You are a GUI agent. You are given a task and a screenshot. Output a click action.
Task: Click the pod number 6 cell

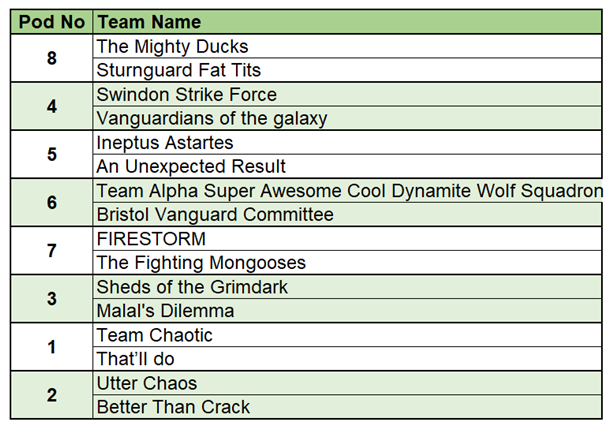pyautogui.click(x=52, y=202)
